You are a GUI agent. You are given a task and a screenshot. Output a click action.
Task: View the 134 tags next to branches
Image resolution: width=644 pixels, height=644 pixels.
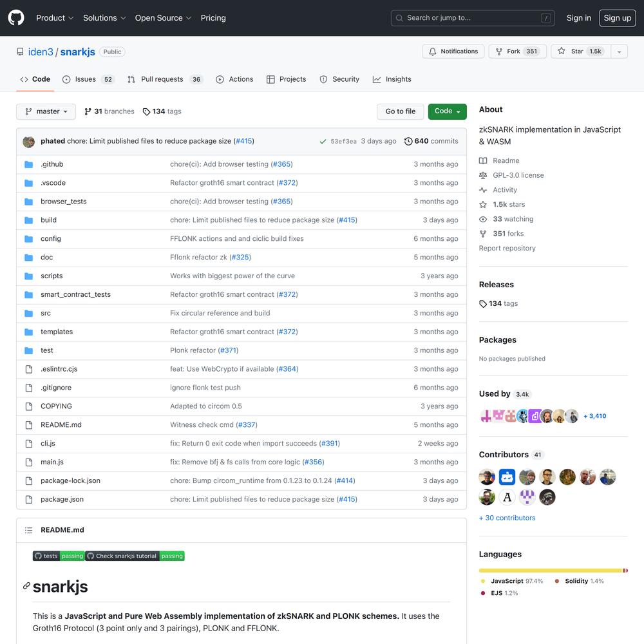(162, 111)
